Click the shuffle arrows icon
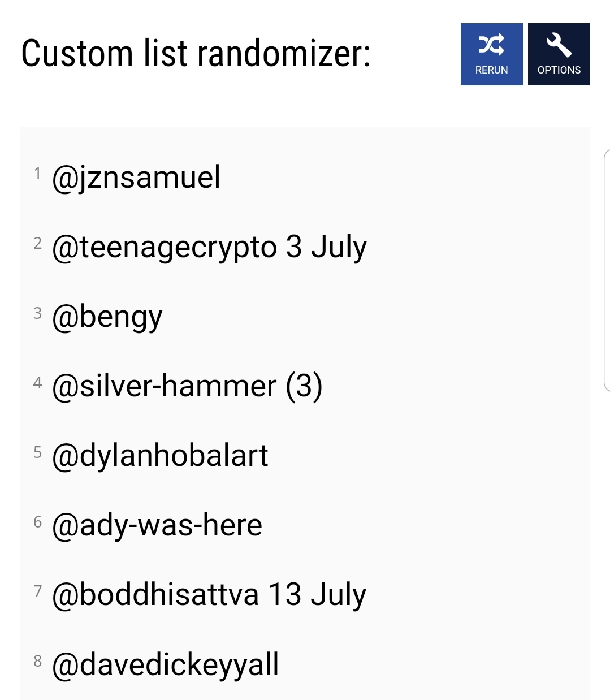This screenshot has height=700, width=610. click(x=491, y=45)
